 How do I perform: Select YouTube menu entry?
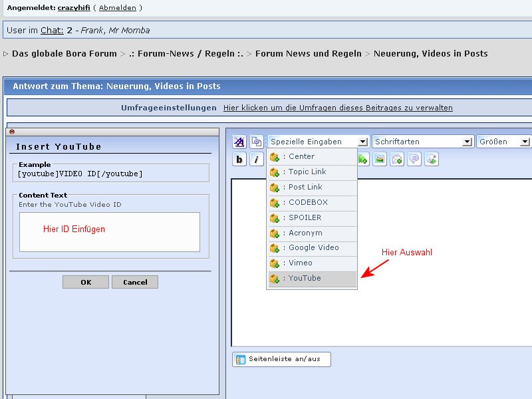click(x=312, y=279)
